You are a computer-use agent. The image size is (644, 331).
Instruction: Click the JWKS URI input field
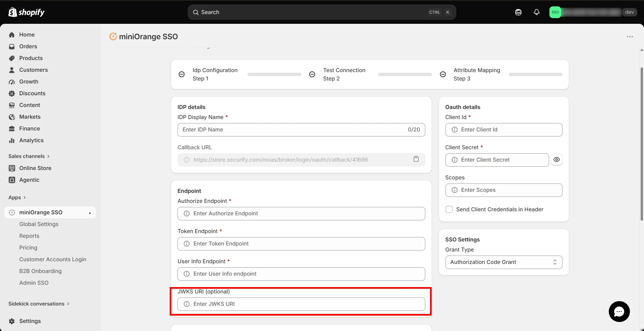pyautogui.click(x=301, y=304)
